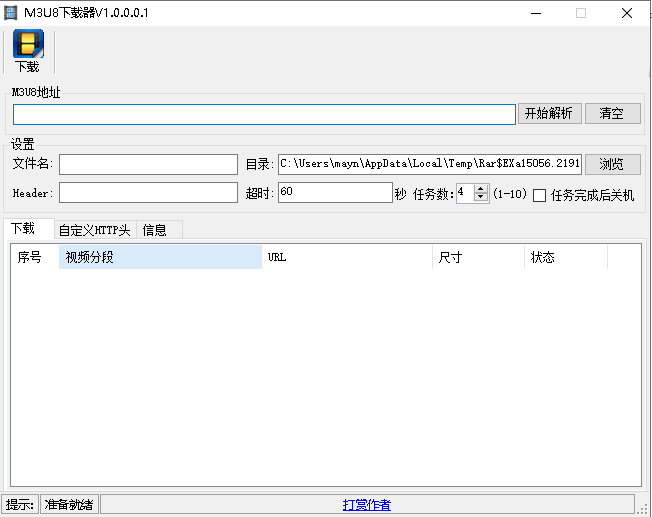Increase 任务数 with the up arrow
This screenshot has width=652, height=517.
481,189
